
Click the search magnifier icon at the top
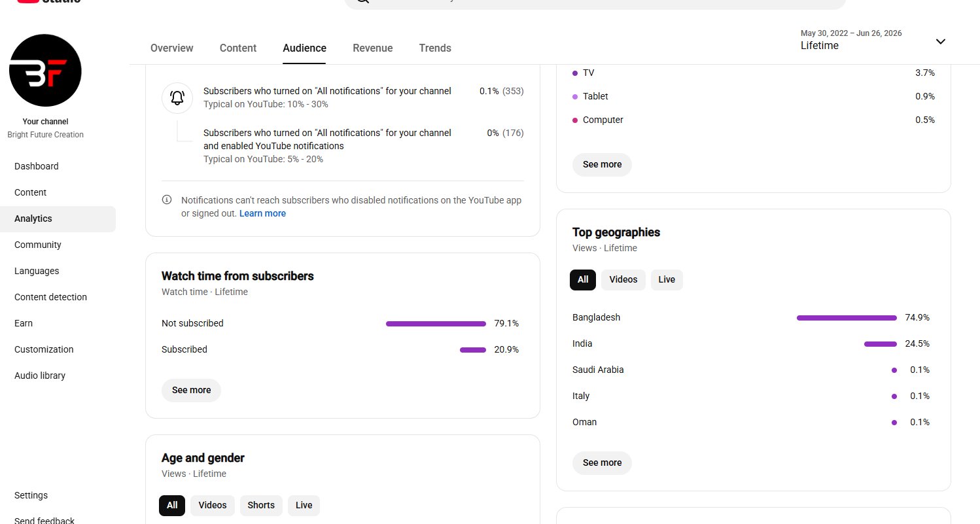363,1
